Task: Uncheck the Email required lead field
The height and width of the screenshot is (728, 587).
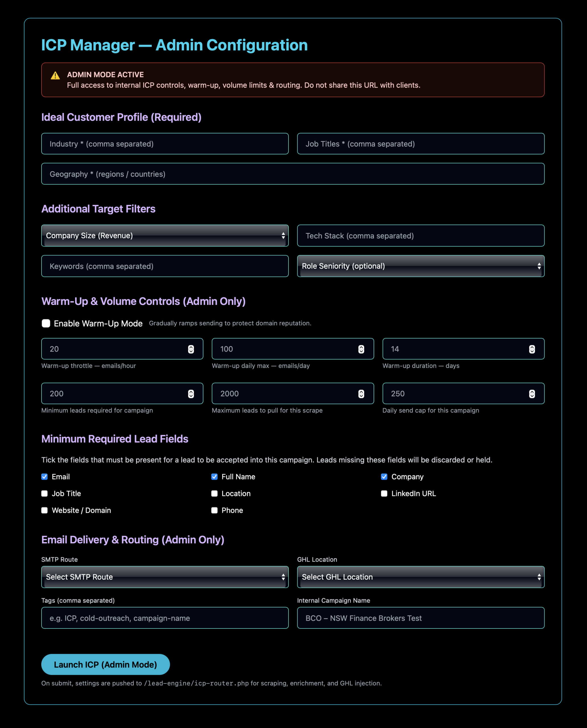Action: point(44,477)
